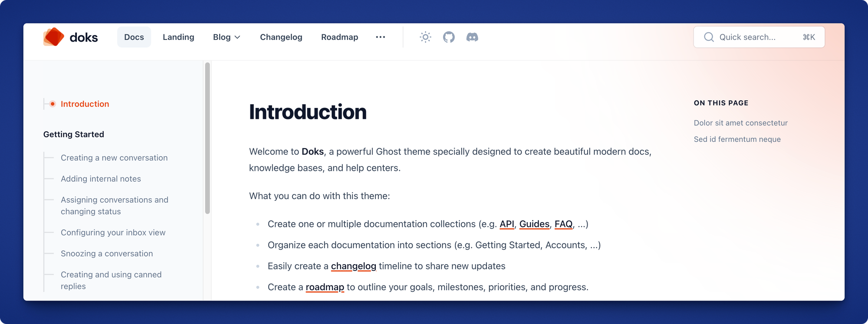Click the Doks logo icon
The image size is (868, 324).
pos(53,37)
